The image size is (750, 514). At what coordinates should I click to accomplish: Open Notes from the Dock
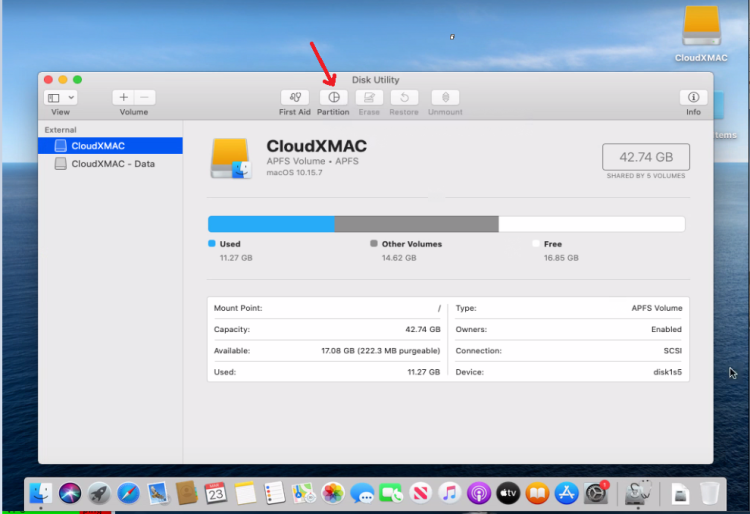coord(245,493)
